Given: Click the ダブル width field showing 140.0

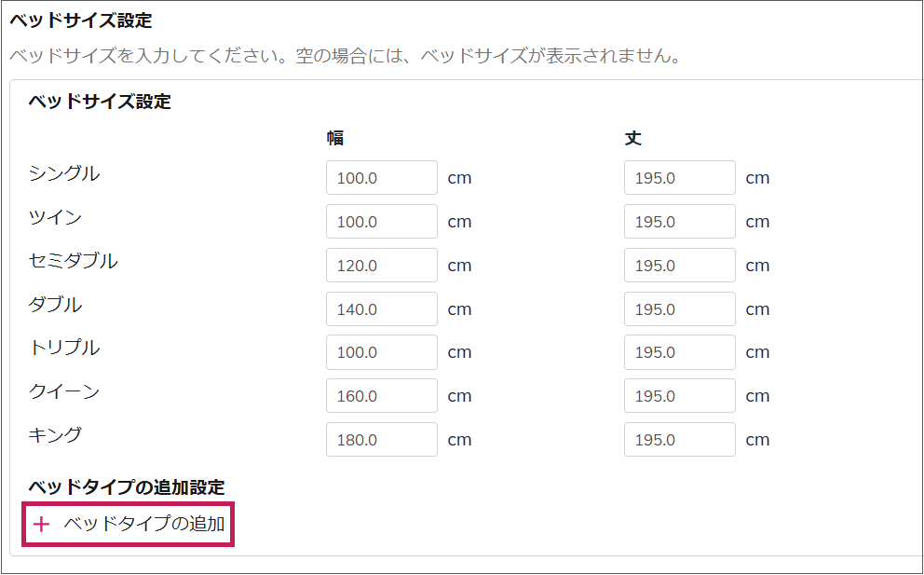Looking at the screenshot, I should (382, 308).
